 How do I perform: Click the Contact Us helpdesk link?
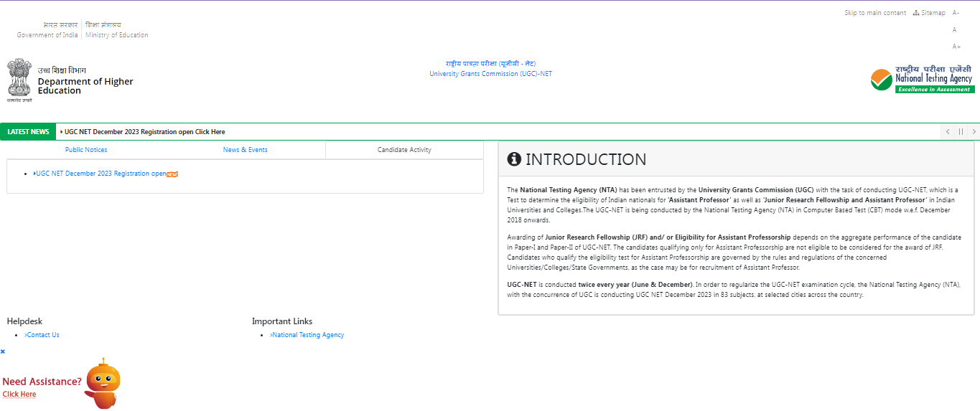pos(42,335)
